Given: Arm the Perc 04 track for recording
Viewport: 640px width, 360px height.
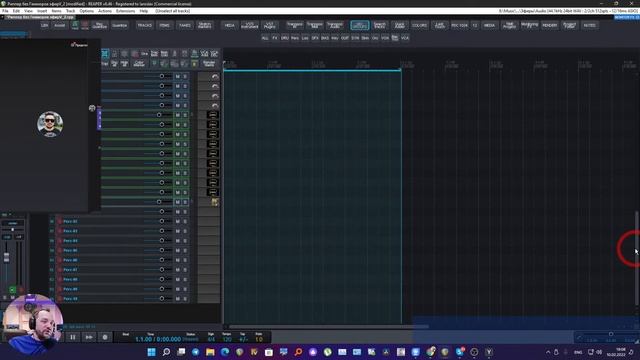Looking at the screenshot, I should [x=60, y=241].
